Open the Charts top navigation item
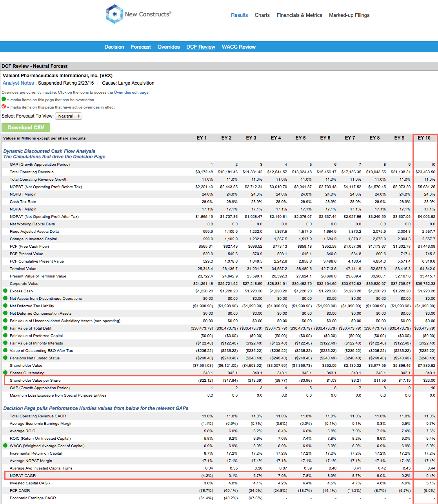 pyautogui.click(x=262, y=15)
